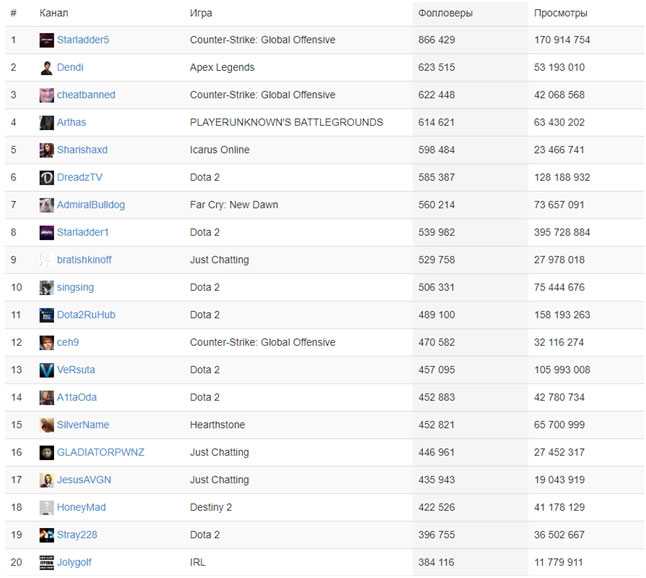Click the VeRsuta V logo avatar
Screen dimensions: 646x578
click(47, 370)
